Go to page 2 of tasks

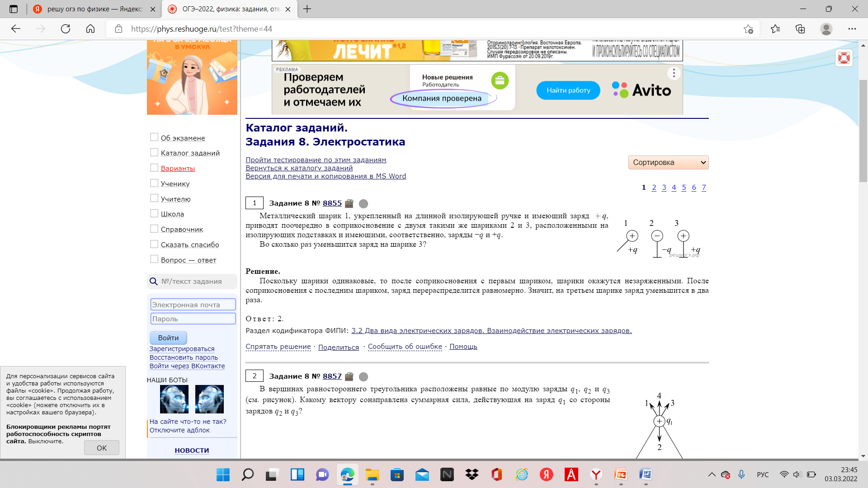point(654,188)
